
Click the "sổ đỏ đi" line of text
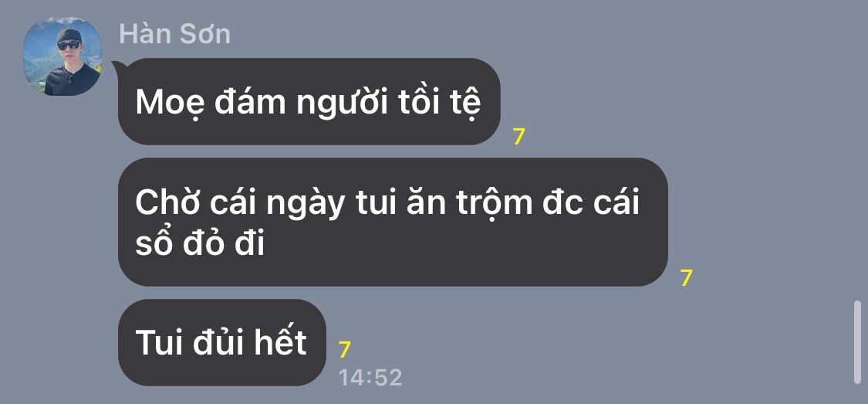point(200,244)
